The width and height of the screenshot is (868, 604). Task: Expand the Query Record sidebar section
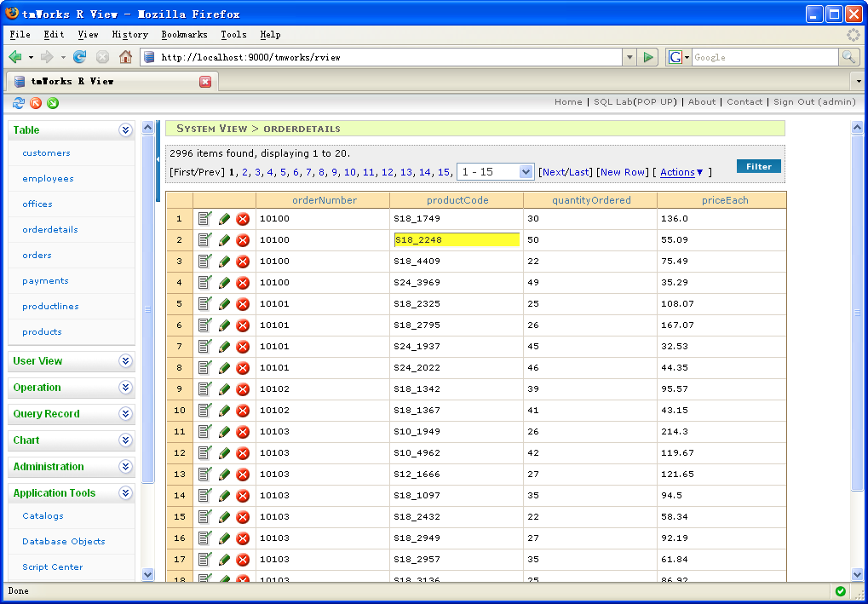click(126, 413)
